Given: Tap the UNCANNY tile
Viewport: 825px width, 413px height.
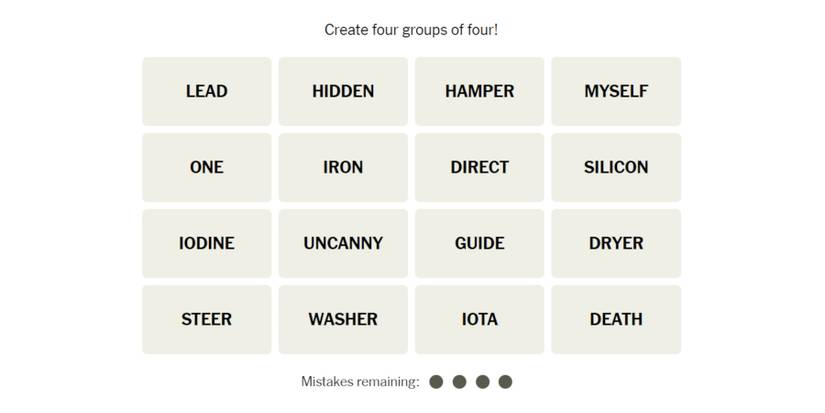Looking at the screenshot, I should [x=343, y=243].
